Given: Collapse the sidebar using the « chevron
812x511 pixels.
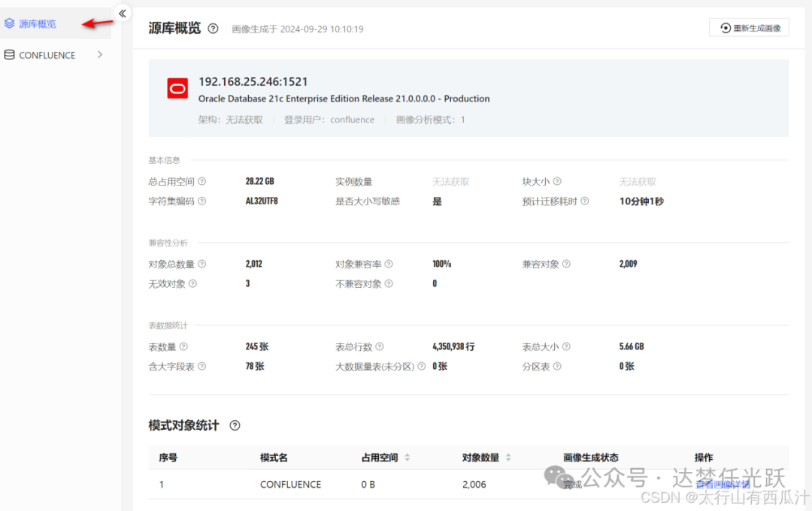Looking at the screenshot, I should click(122, 13).
